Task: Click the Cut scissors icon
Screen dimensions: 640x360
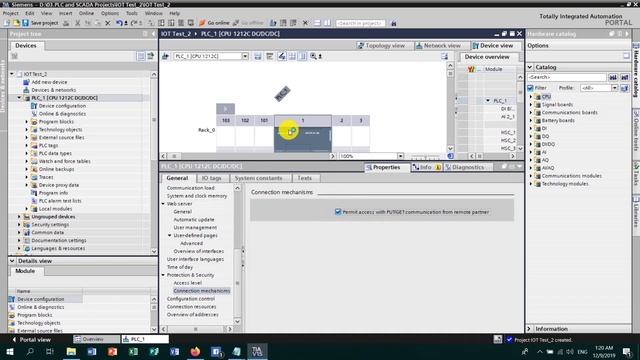Action: [x=78, y=23]
